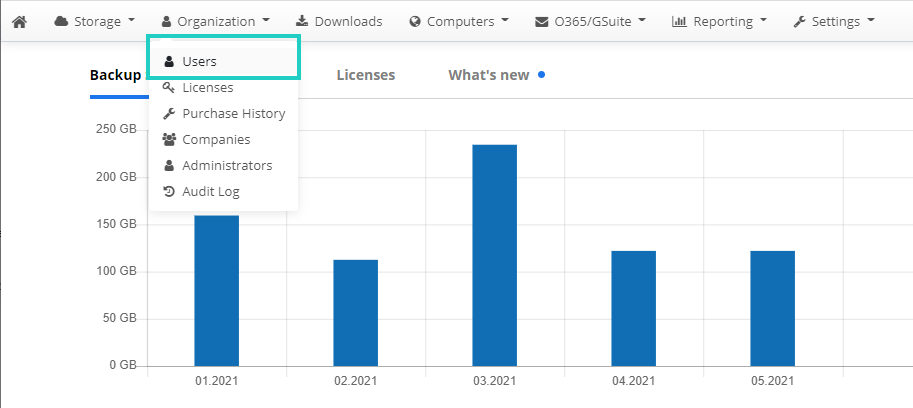Click the 100 GB axis label

coord(116,271)
